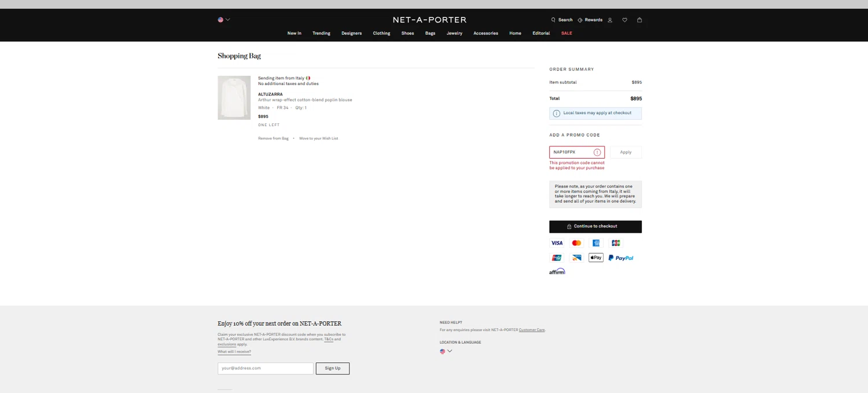Image resolution: width=868 pixels, height=393 pixels.
Task: Open the Jewelry menu
Action: 454,33
